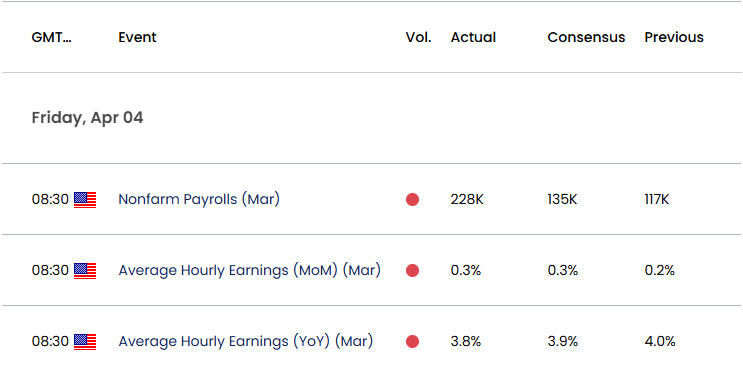The height and width of the screenshot is (372, 743).
Task: Click the GMT time zone column header
Action: [x=52, y=37]
